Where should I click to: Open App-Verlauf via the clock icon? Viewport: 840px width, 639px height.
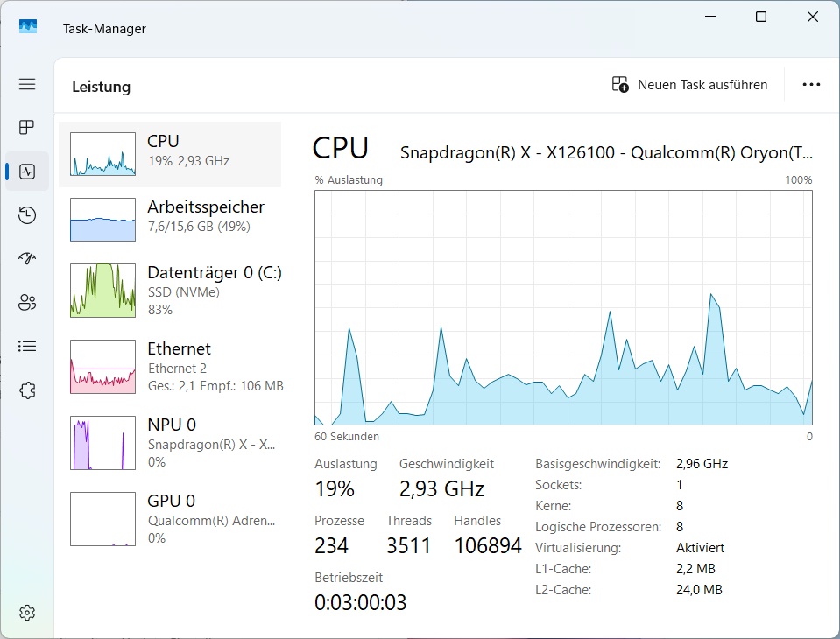[x=26, y=214]
